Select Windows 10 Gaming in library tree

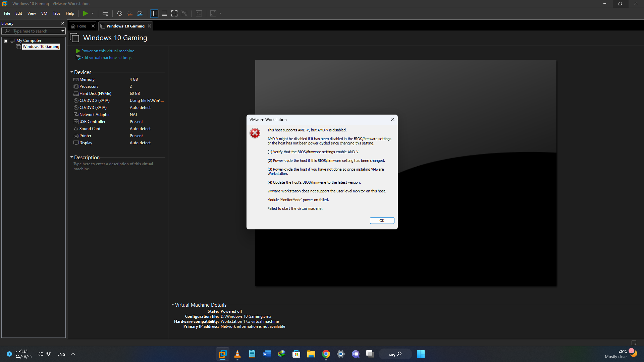tap(41, 47)
